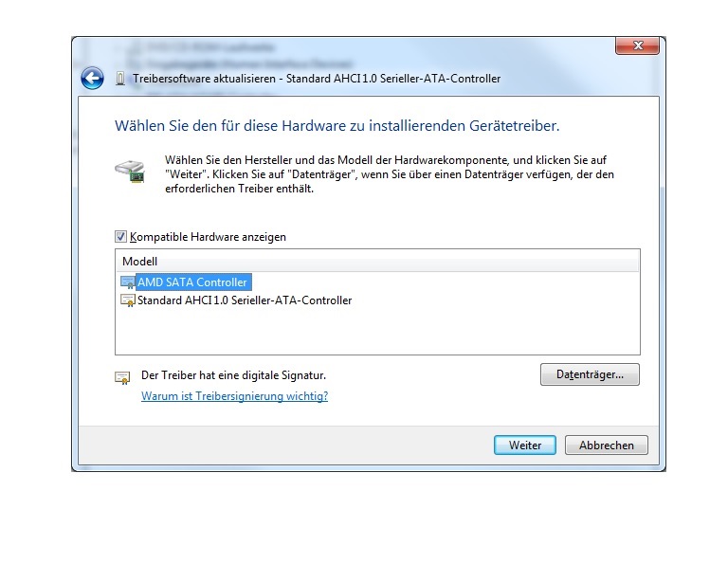Click the Kompatible Hardware anzeigen label

(x=208, y=237)
